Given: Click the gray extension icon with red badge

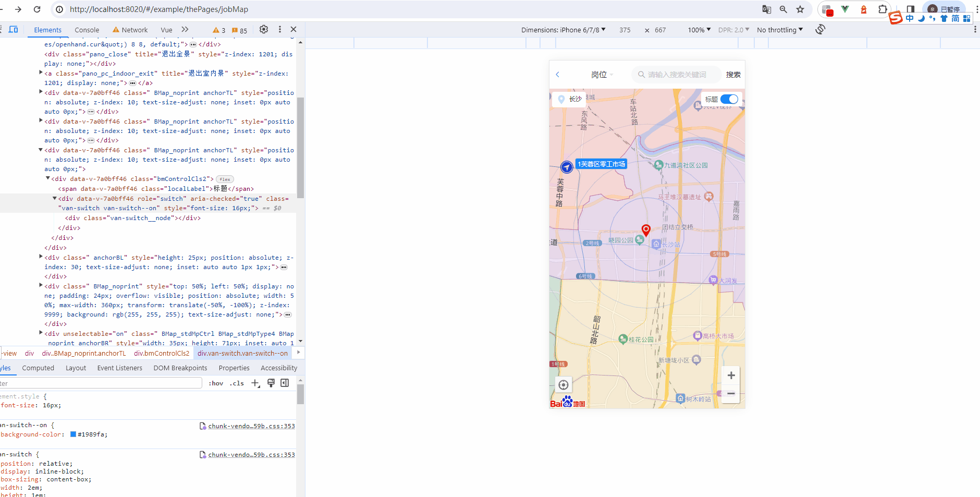Looking at the screenshot, I should (x=827, y=10).
